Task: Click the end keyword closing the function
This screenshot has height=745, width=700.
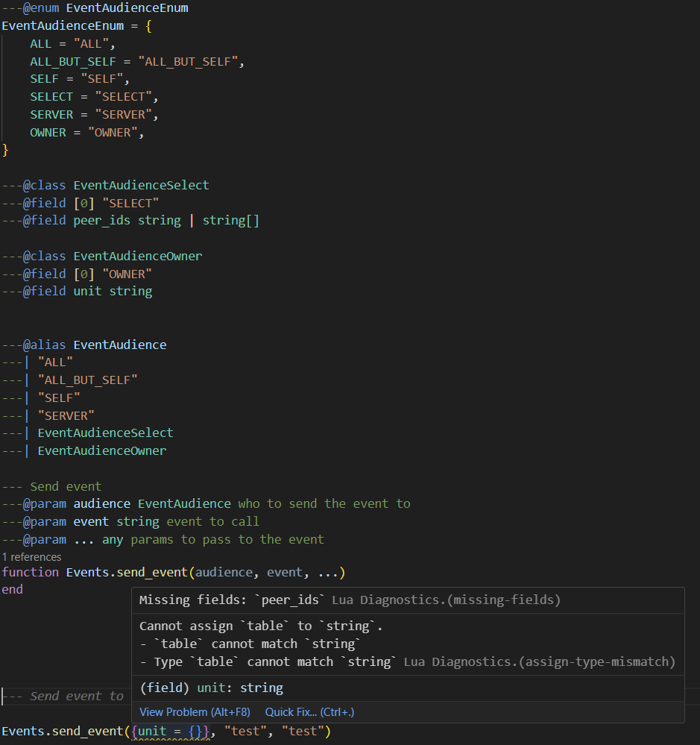Action: [11, 589]
